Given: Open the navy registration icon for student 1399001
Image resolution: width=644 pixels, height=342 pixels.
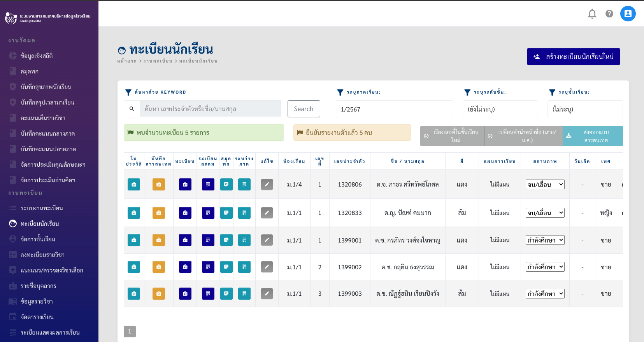Looking at the screenshot, I should point(185,240).
